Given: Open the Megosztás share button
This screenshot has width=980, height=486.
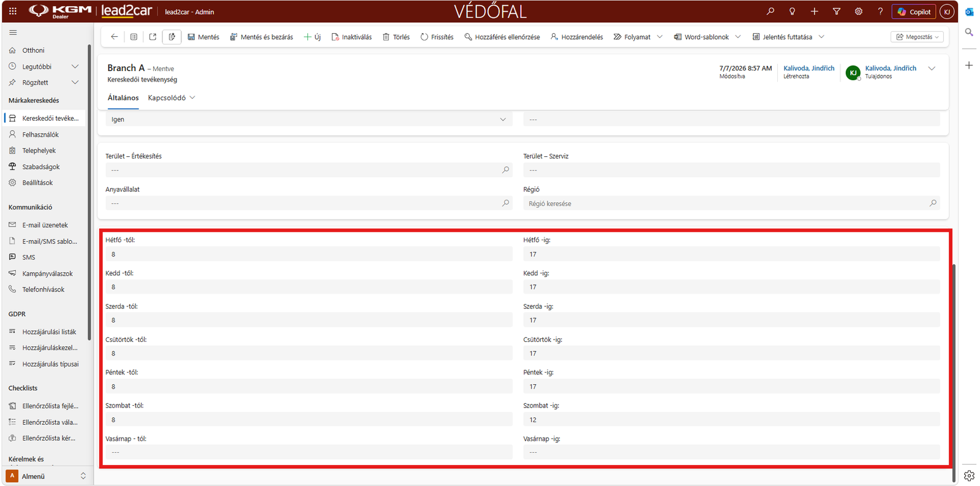Looking at the screenshot, I should pos(917,37).
